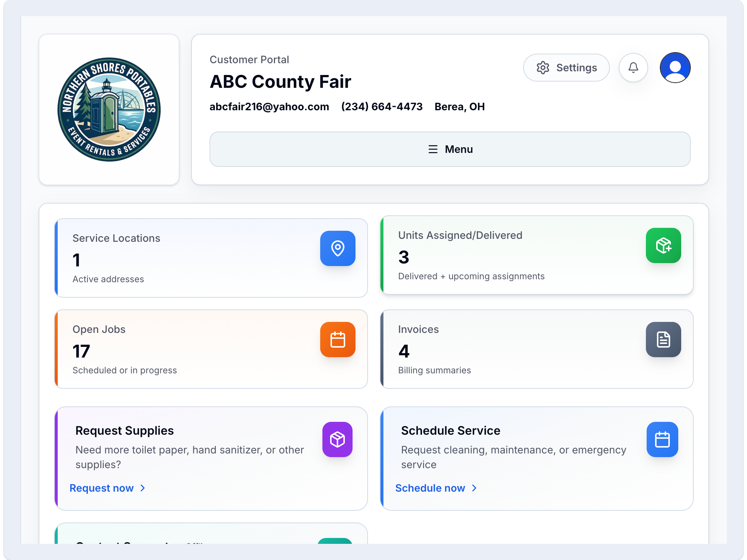This screenshot has width=747, height=560.
Task: Click the abcfair216@yahoo.com email address
Action: tap(269, 107)
